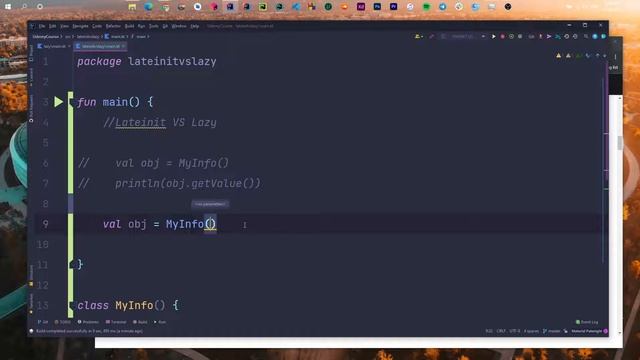Open the Build menu
Viewport: 640px width, 360px height.
point(129,26)
